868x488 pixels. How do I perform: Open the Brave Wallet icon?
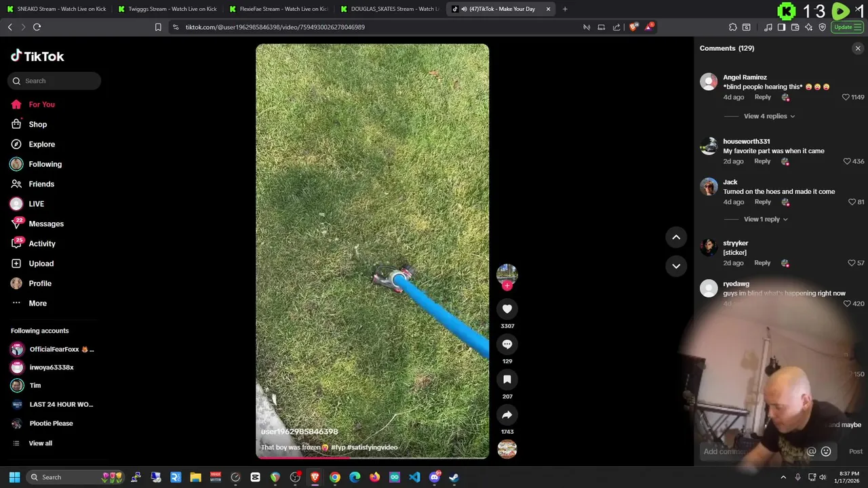[x=795, y=27]
